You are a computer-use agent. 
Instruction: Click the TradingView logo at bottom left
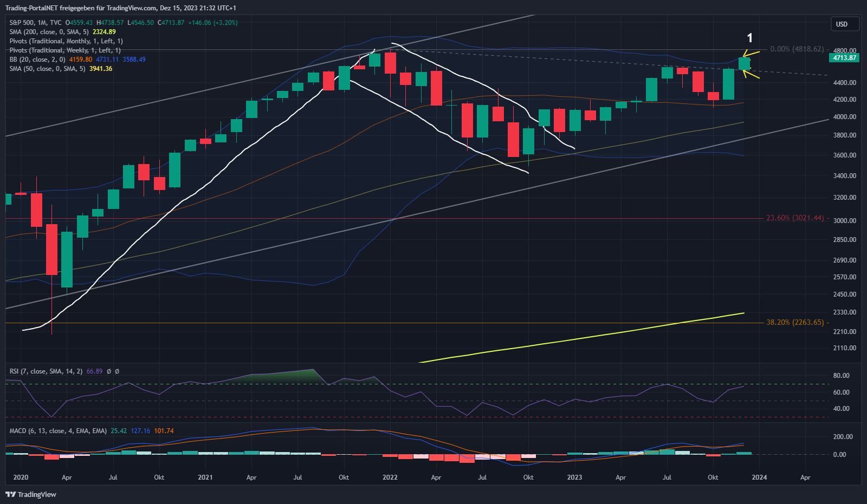tap(31, 494)
